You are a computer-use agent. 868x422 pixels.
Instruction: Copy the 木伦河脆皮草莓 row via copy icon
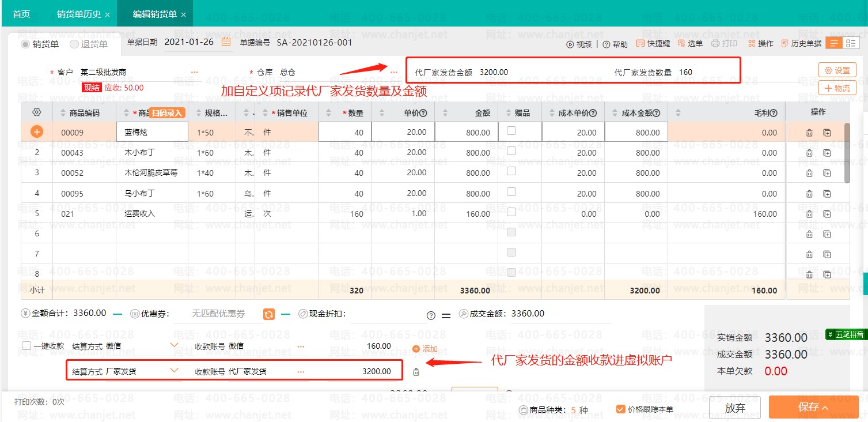tap(827, 173)
